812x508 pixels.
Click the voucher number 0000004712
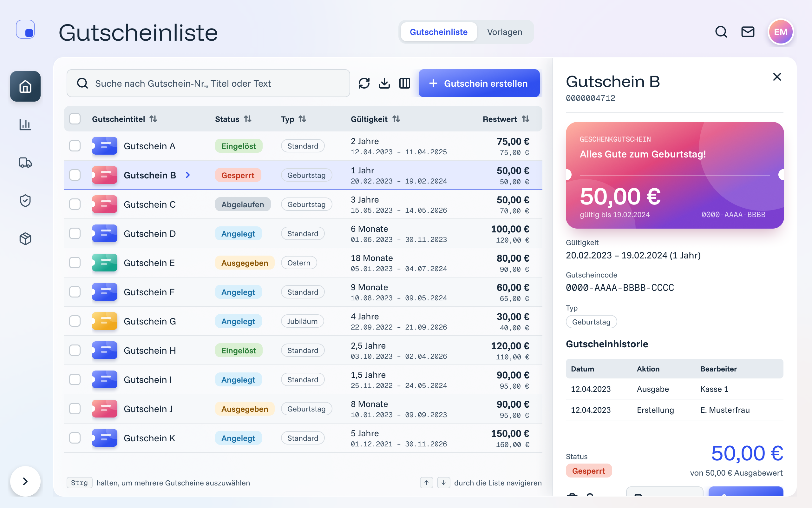click(x=591, y=98)
